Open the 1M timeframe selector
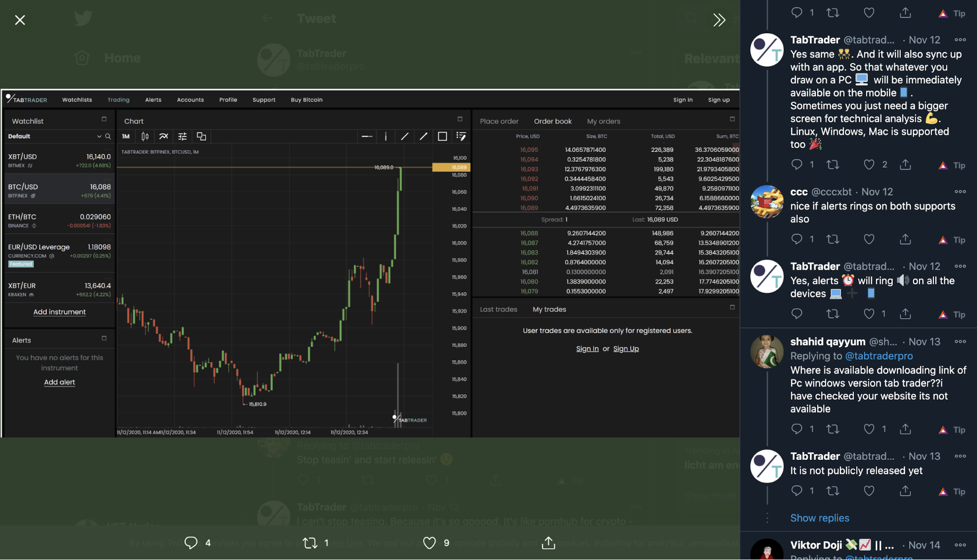Screen dimensions: 977x560 (126, 136)
